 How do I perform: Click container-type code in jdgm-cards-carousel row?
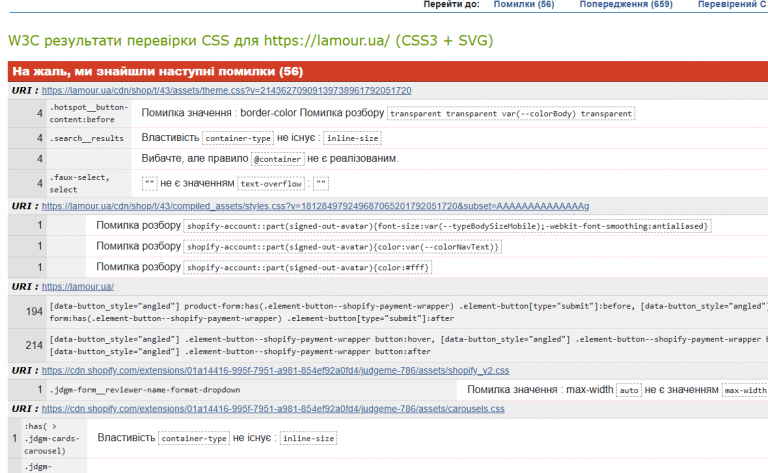click(194, 438)
